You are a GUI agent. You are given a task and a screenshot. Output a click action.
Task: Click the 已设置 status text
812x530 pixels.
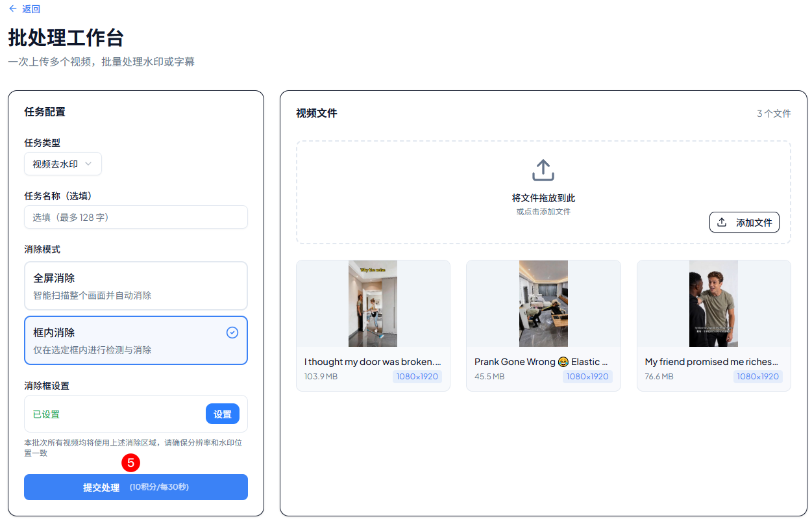coord(46,414)
